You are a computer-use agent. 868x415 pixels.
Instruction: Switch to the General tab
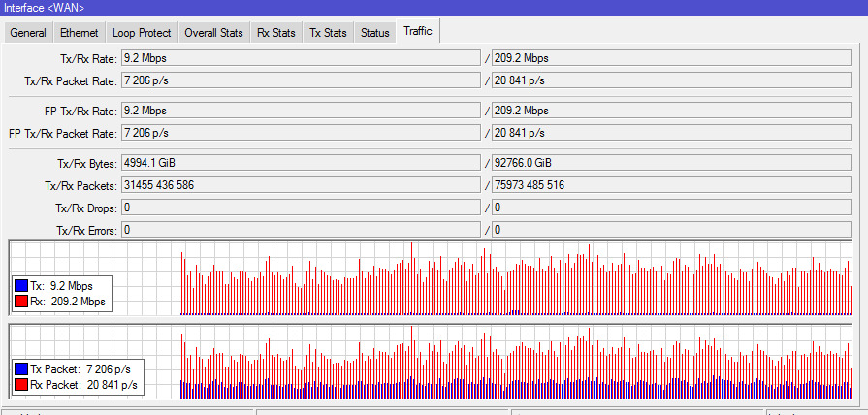(28, 33)
